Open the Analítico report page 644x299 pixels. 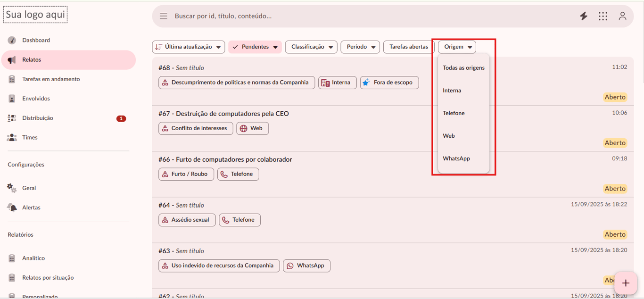[x=68, y=258]
